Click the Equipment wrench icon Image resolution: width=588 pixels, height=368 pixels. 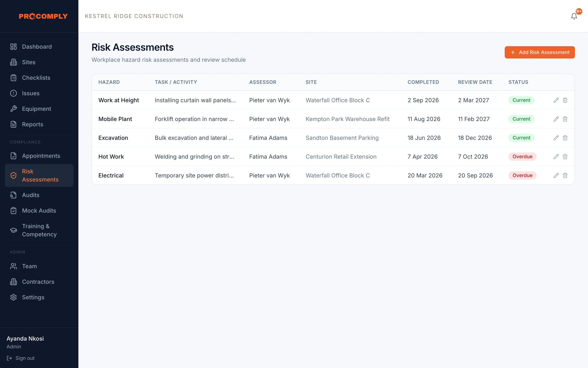13,109
